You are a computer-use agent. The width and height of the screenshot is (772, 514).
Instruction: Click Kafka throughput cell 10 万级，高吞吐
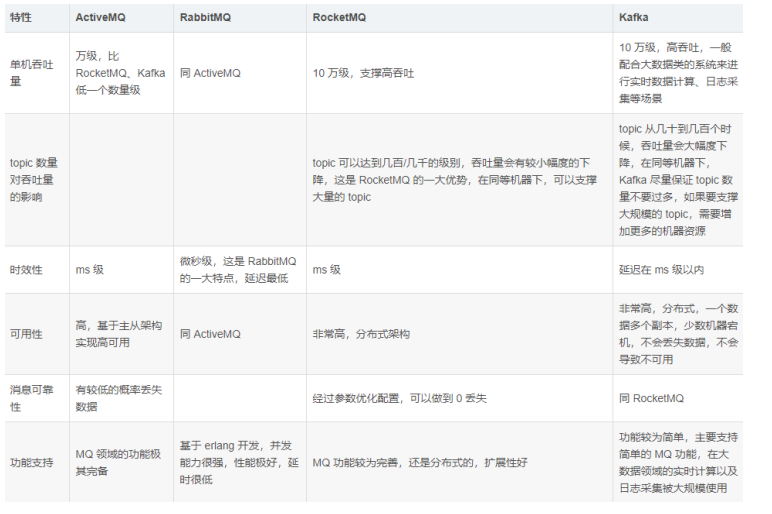(x=678, y=73)
